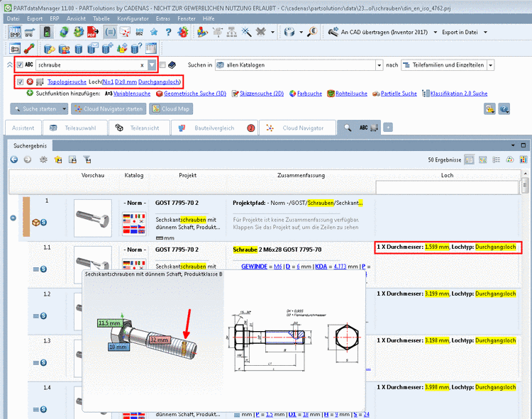The image size is (532, 419).
Task: Click the Durchgangsloch link in topology filter
Action: coord(158,82)
